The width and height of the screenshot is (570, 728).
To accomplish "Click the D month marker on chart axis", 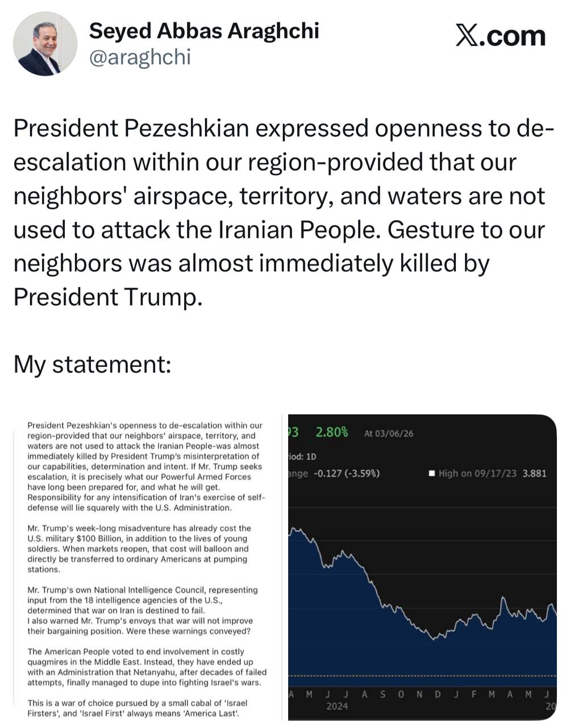I will click(438, 694).
